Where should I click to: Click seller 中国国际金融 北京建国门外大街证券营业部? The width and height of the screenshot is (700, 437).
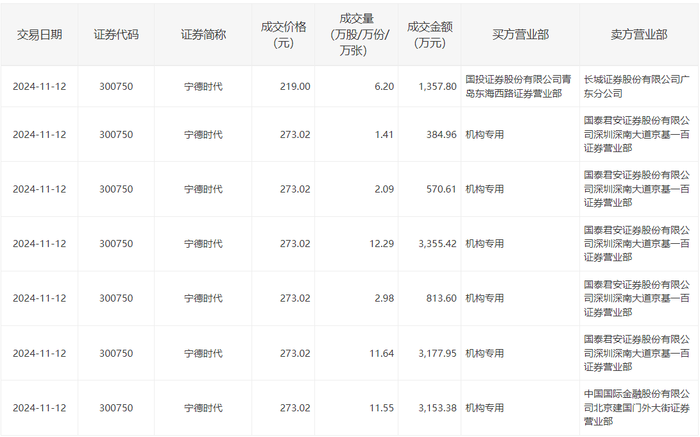pos(637,408)
